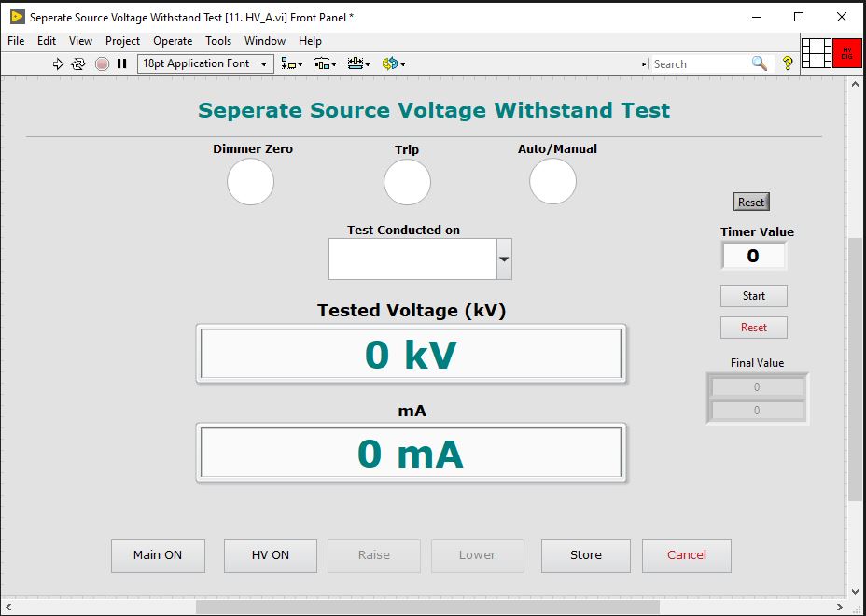Click the magnifying glass search icon
The height and width of the screenshot is (616, 866).
click(760, 64)
